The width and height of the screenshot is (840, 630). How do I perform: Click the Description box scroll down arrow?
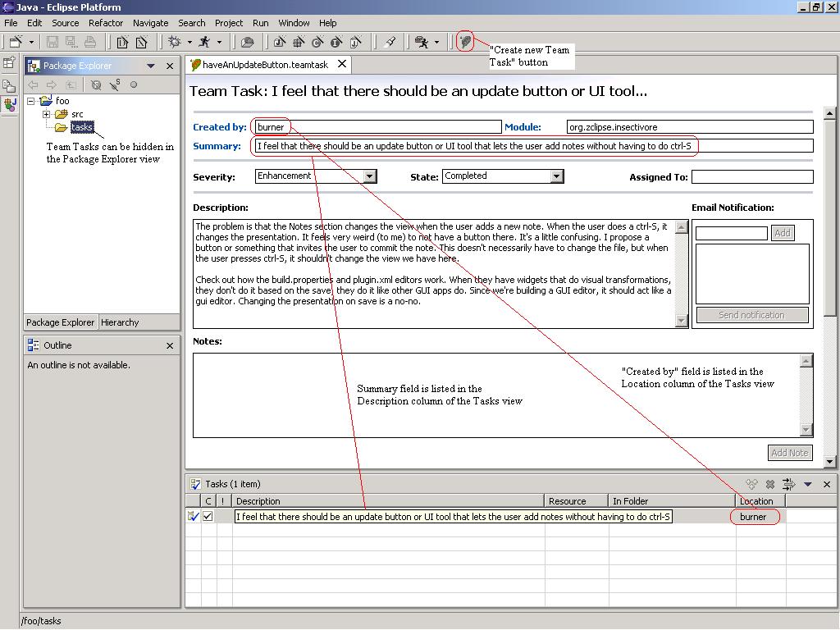(682, 321)
